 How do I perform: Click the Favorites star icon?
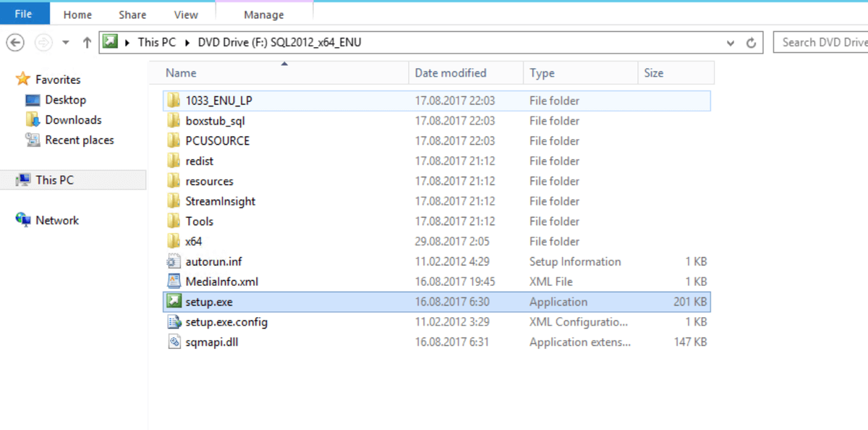23,79
